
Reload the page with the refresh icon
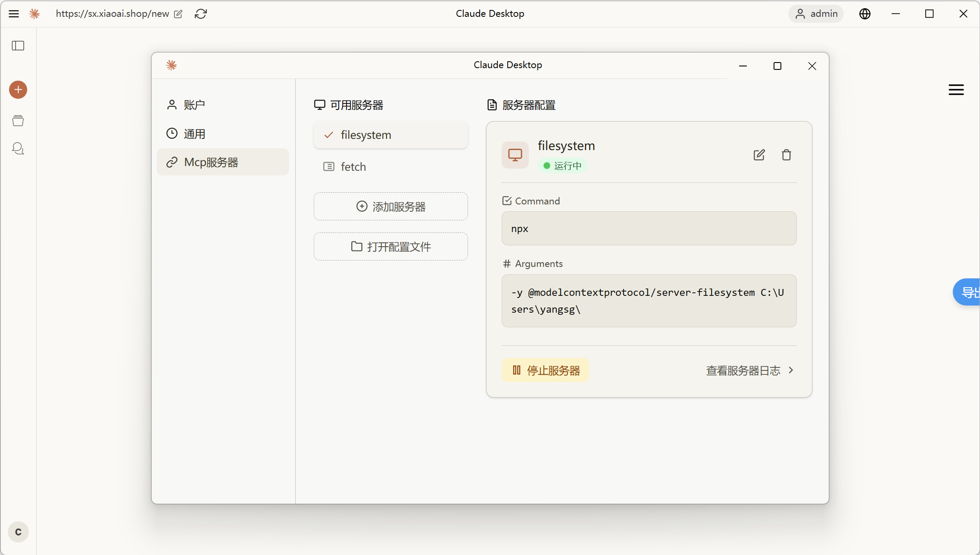click(x=201, y=14)
